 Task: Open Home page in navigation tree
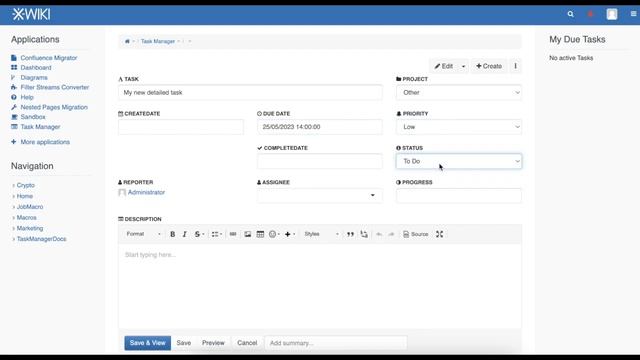(24, 196)
